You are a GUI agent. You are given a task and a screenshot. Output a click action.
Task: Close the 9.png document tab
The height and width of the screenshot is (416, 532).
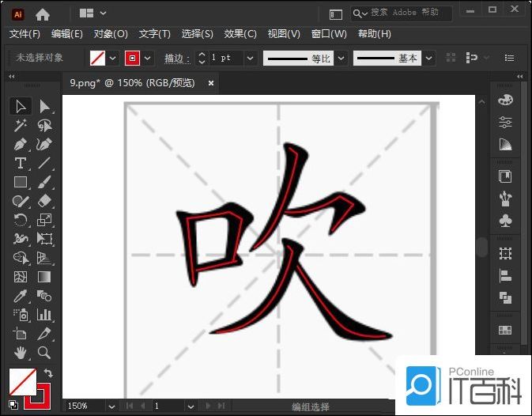point(211,83)
